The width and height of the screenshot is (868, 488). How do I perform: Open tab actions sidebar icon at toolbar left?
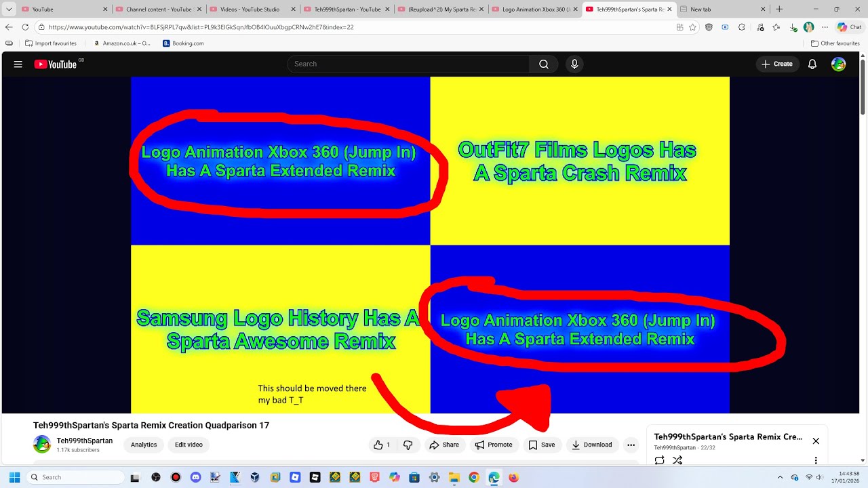(9, 43)
